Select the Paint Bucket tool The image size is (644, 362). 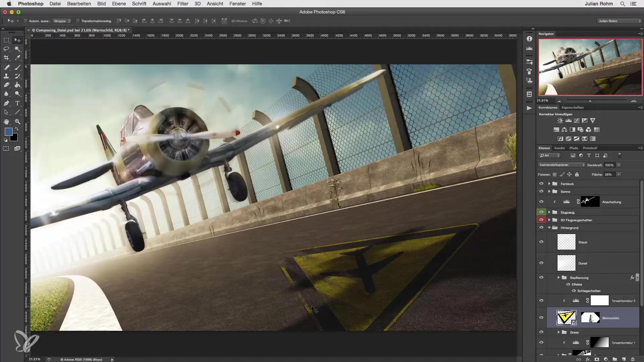(17, 85)
